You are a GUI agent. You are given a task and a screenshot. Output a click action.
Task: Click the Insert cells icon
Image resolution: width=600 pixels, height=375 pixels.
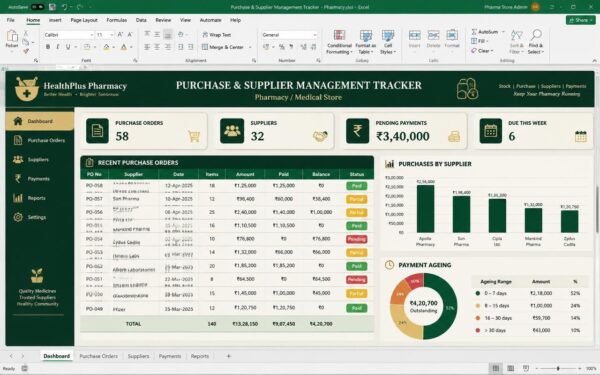(414, 35)
